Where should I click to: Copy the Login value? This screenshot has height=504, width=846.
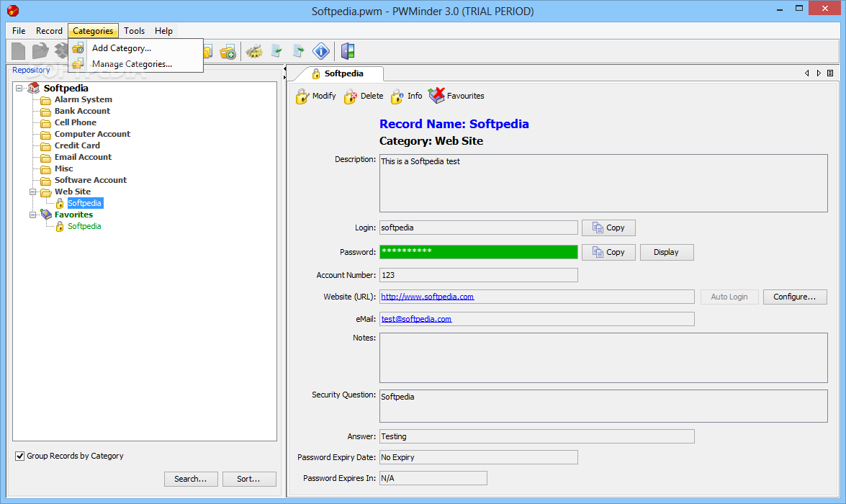(x=608, y=228)
